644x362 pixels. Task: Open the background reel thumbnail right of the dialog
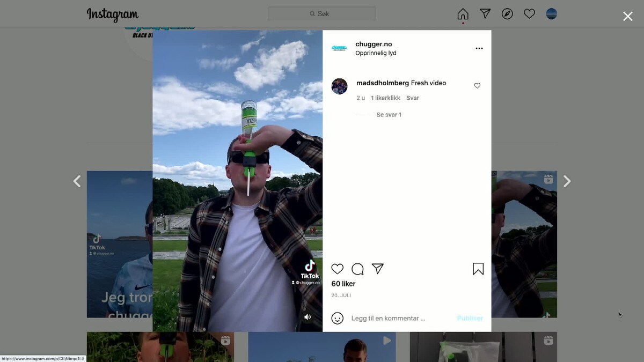[524, 244]
